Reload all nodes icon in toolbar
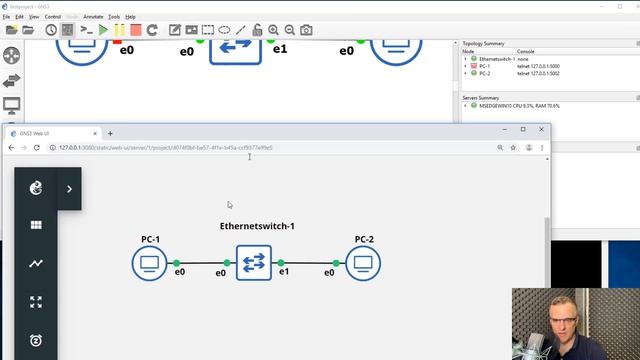The image size is (640, 360). pyautogui.click(x=152, y=30)
